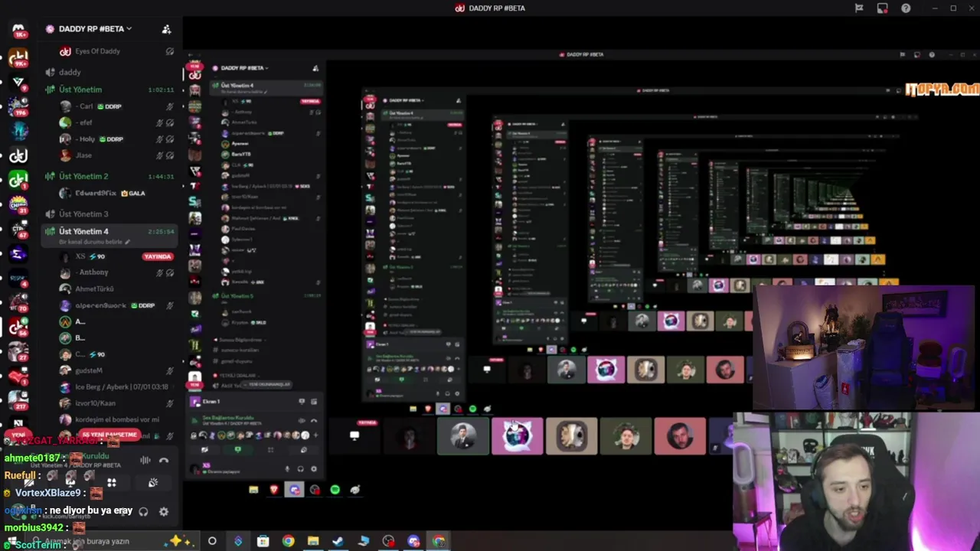Viewport: 980px width, 551px height.
Task: Open the inbox icon in title bar
Action: tap(883, 8)
